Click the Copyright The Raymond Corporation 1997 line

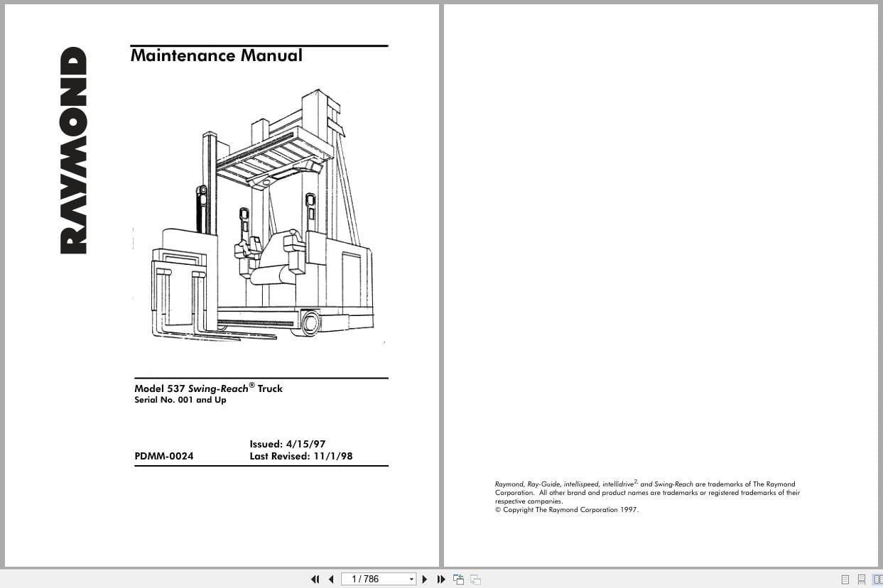coord(567,510)
